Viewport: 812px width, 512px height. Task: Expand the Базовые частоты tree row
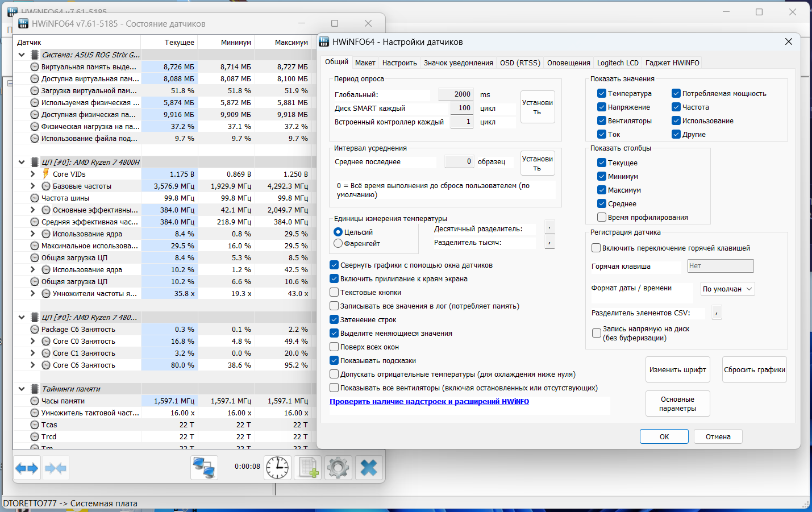click(33, 186)
